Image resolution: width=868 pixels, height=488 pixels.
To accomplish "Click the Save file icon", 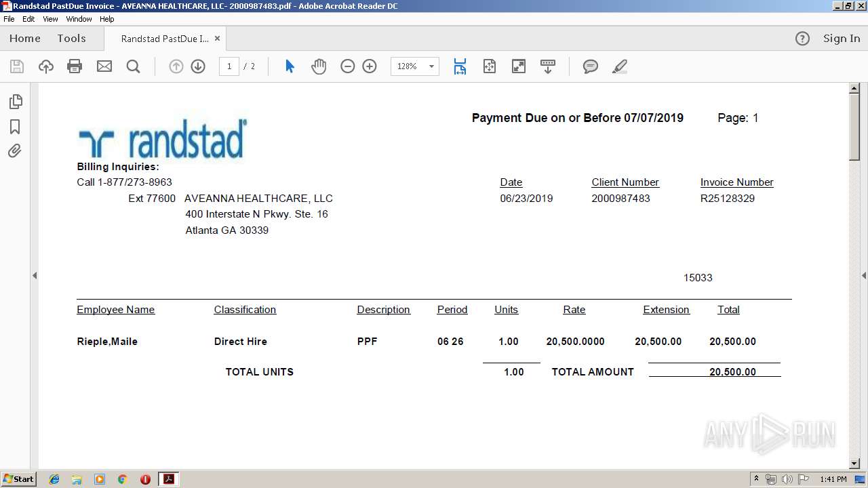I will (x=17, y=66).
